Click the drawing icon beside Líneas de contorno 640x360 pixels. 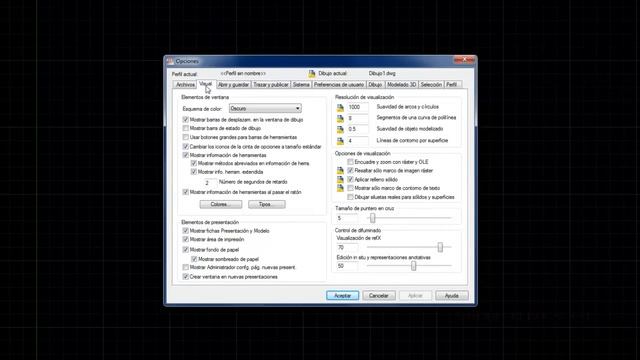(340, 141)
